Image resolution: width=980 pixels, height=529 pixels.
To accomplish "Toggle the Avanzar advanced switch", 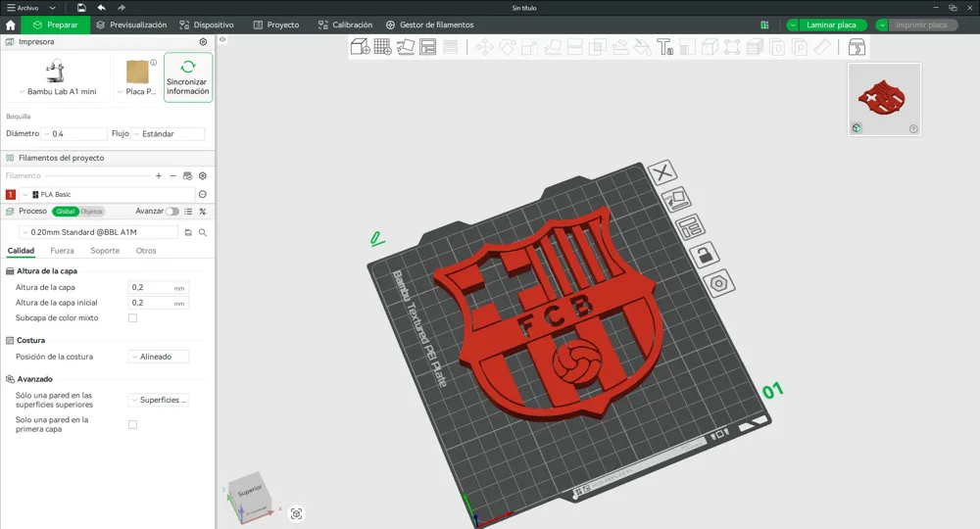I will tap(172, 211).
